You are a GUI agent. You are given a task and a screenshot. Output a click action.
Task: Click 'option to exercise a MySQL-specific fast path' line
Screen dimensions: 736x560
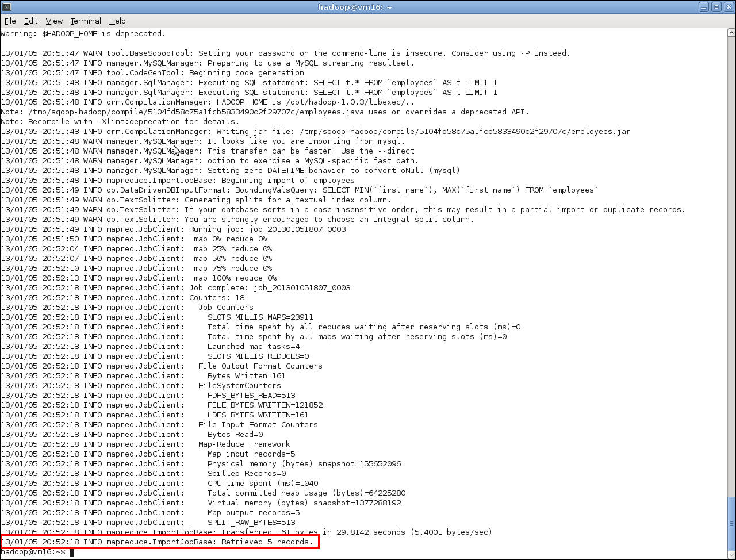click(210, 161)
